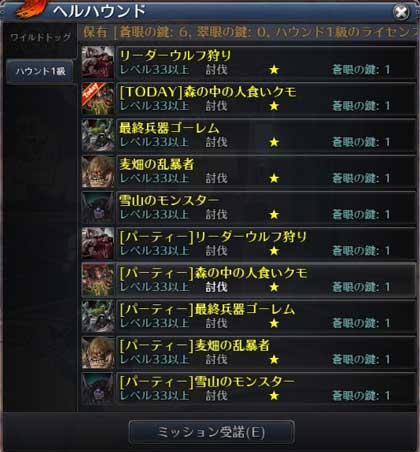Select the 雪山のモンスター monster icon
This screenshot has height=452, width=420.
coord(98,208)
